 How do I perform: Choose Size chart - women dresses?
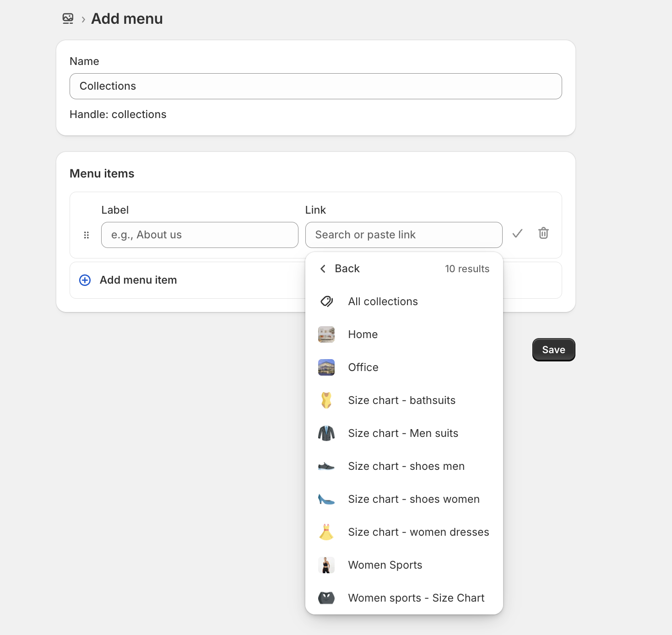coord(418,532)
